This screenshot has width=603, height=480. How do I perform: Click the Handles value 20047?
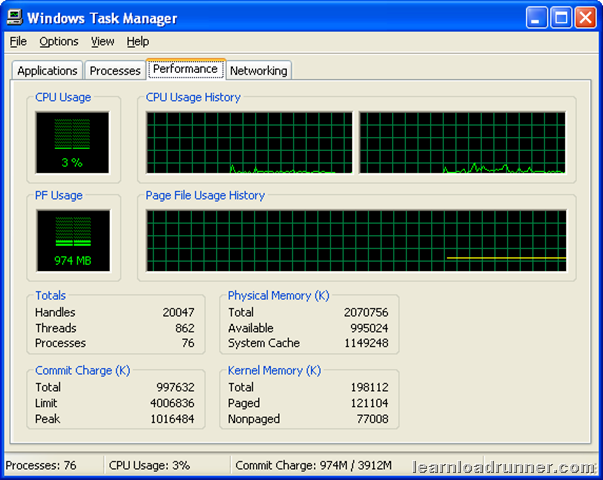click(x=178, y=312)
